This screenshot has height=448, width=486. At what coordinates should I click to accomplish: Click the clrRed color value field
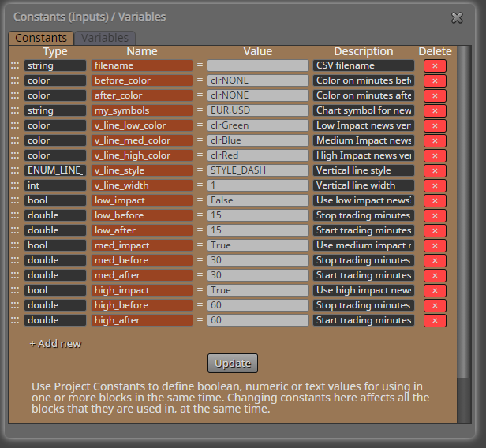pyautogui.click(x=258, y=155)
